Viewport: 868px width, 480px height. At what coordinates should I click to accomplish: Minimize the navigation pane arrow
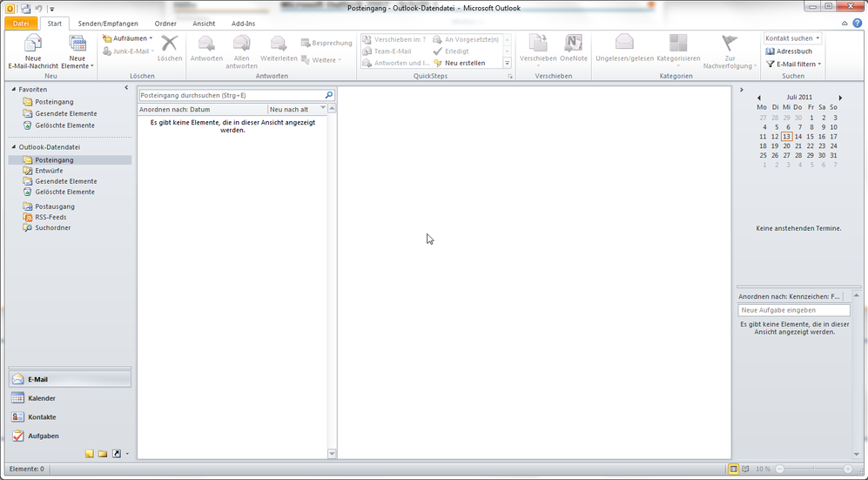tap(126, 88)
